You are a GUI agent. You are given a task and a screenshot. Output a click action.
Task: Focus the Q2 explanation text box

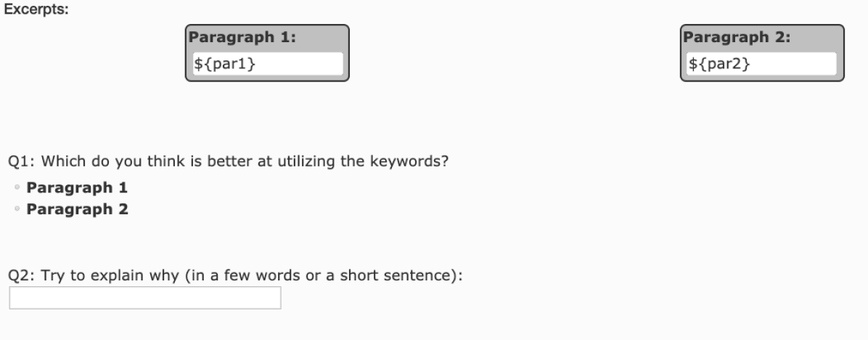[x=145, y=298]
